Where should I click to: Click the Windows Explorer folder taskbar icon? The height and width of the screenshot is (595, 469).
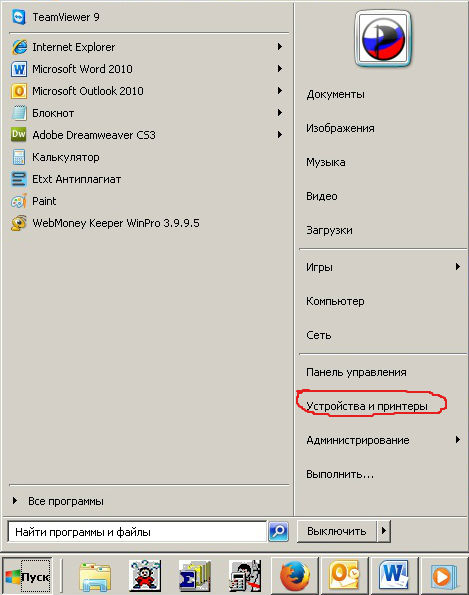[x=95, y=576]
